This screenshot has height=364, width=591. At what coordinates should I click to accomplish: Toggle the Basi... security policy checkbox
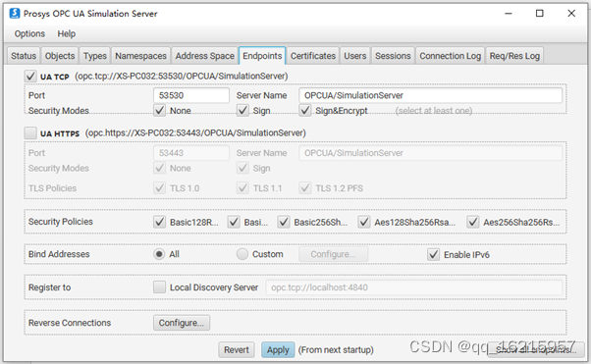coord(234,222)
